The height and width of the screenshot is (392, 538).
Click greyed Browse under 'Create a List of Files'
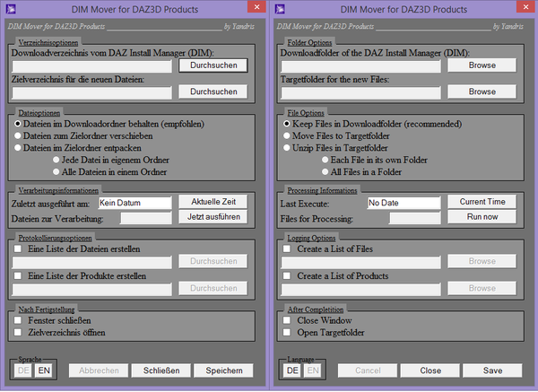pos(482,261)
